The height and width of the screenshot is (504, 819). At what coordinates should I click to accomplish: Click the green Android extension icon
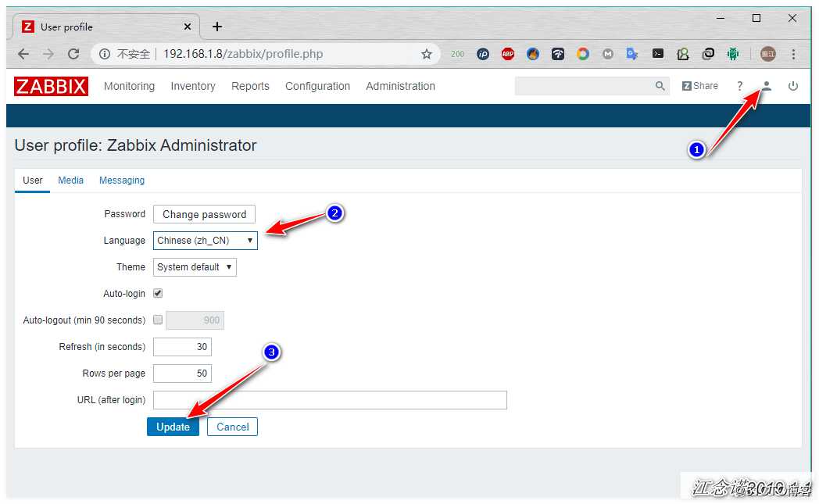733,54
